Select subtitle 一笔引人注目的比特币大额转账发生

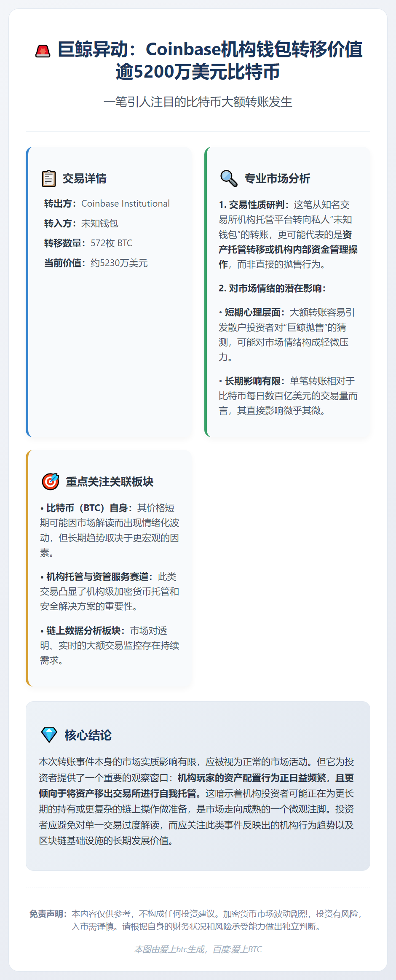[198, 102]
